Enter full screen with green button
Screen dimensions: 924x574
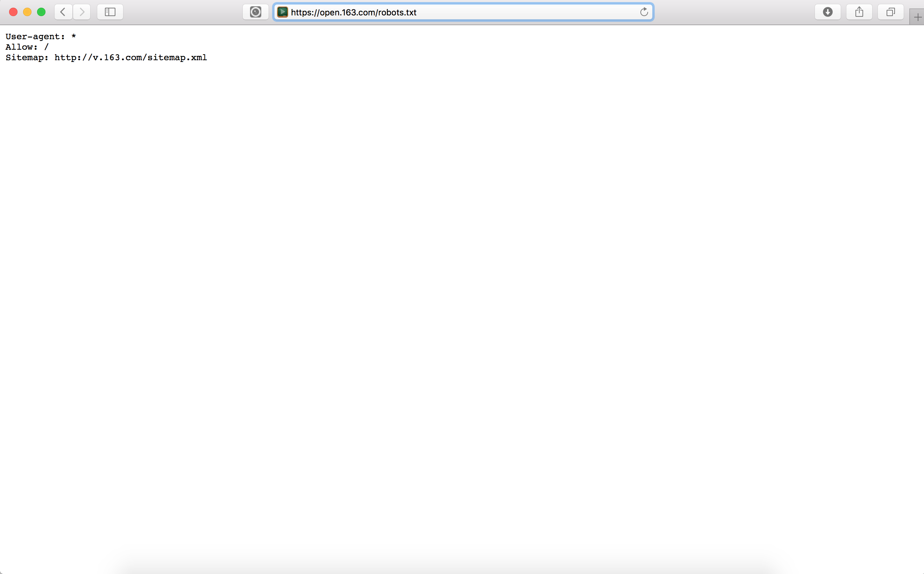point(41,12)
